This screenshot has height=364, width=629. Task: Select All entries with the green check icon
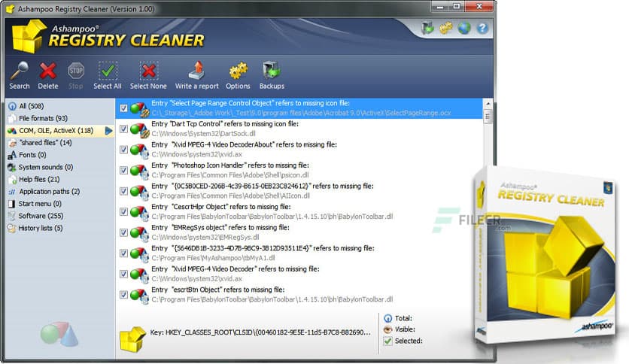108,71
